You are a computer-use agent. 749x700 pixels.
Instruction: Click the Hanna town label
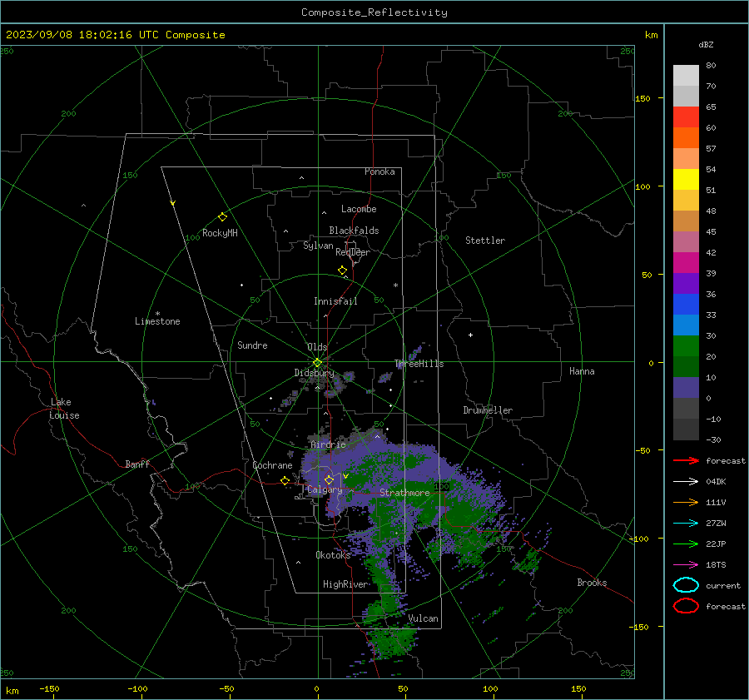coord(582,371)
